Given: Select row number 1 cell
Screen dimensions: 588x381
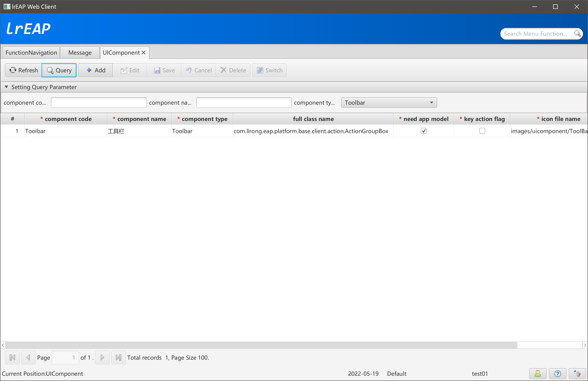Looking at the screenshot, I should tap(12, 131).
